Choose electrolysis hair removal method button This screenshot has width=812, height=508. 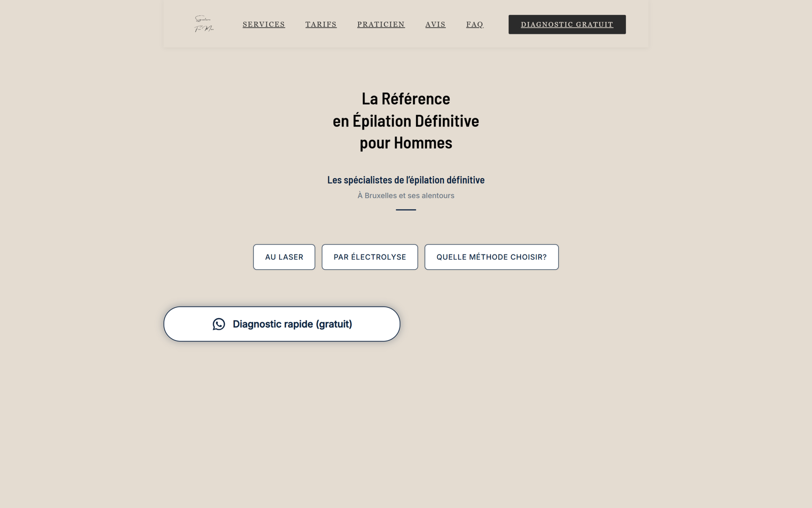click(x=369, y=257)
